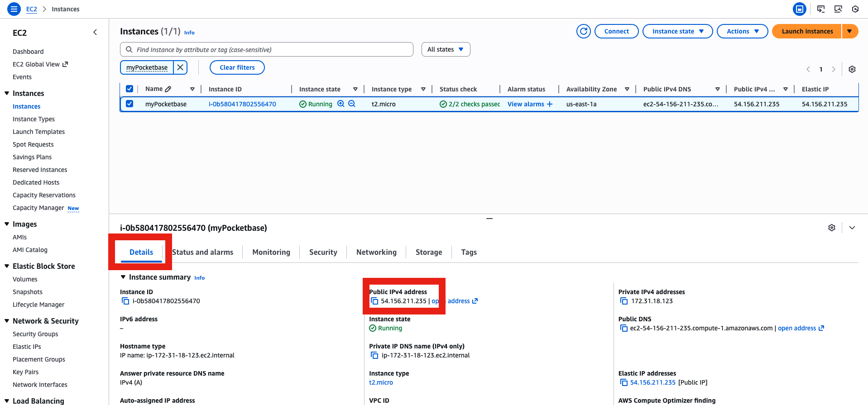This screenshot has height=405, width=868.
Task: Open Public DNS open address link
Action: (x=801, y=328)
